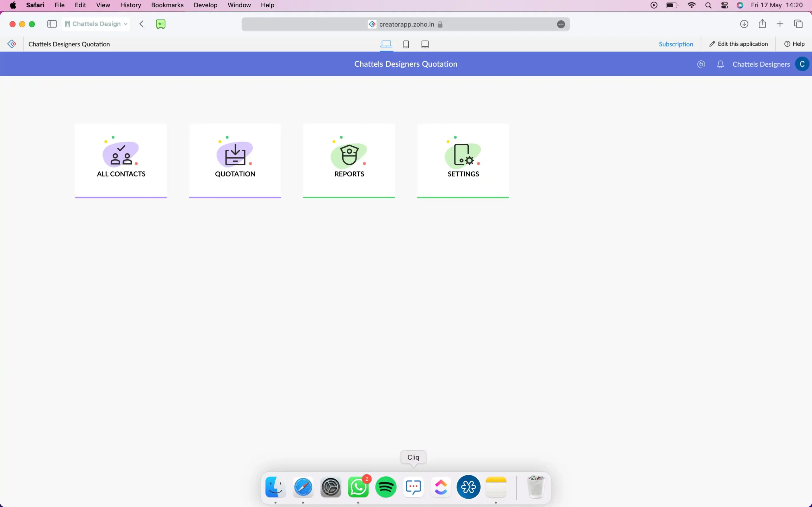Switch to phone preview mode
This screenshot has width=812, height=507.
[406, 44]
